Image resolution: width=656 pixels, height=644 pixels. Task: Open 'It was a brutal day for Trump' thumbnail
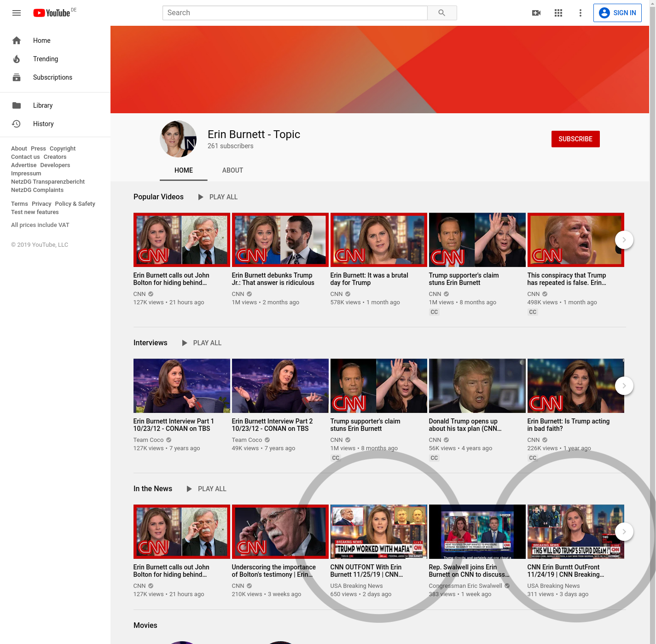coord(379,240)
